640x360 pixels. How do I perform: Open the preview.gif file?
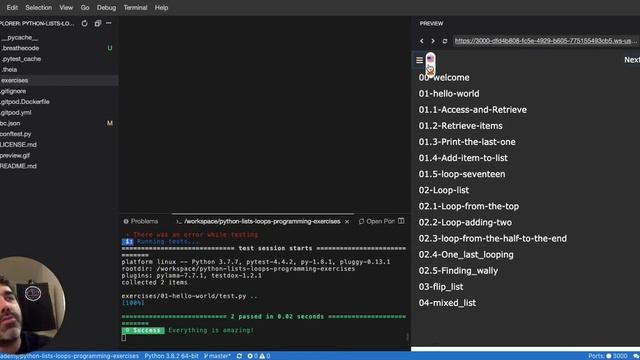pyautogui.click(x=15, y=156)
